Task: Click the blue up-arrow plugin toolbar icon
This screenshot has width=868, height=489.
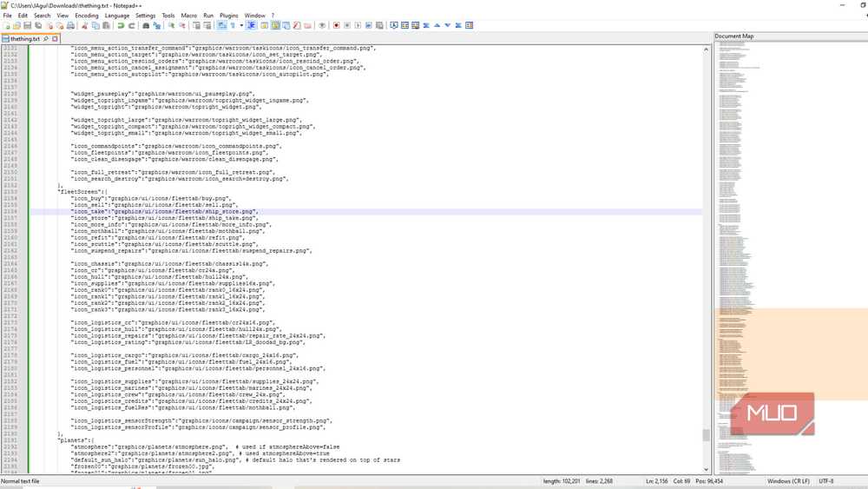Action: coord(437,25)
